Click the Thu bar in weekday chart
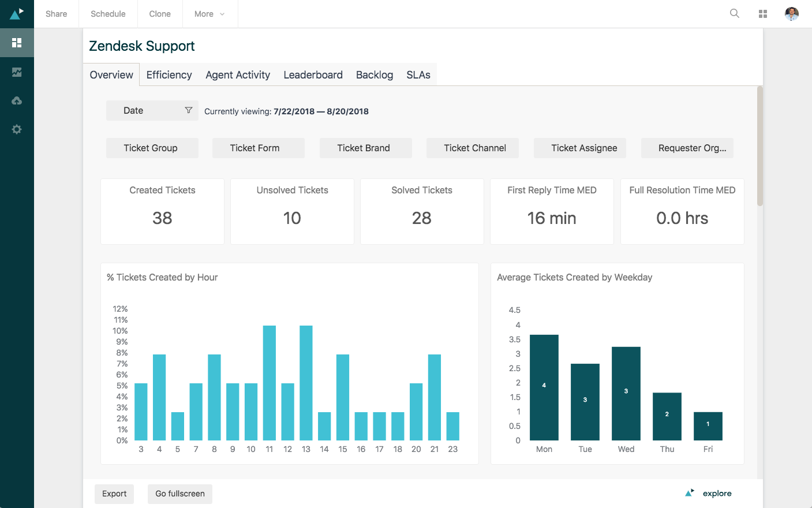The width and height of the screenshot is (812, 508). coord(667,416)
